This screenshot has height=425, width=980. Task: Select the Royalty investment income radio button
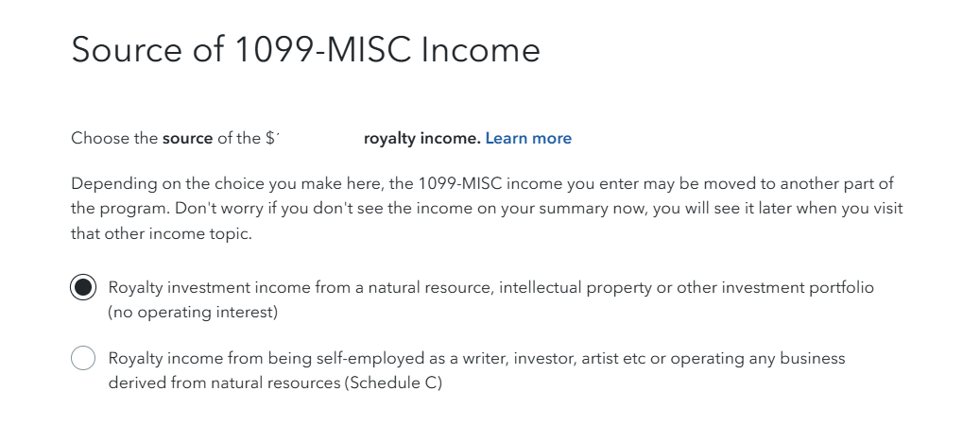(83, 287)
